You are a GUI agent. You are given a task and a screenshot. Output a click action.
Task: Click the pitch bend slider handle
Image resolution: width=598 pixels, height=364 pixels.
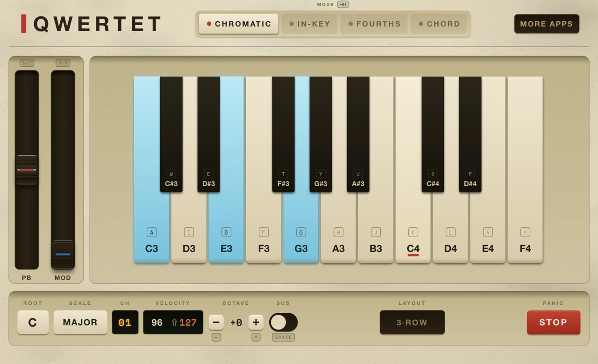coord(27,170)
